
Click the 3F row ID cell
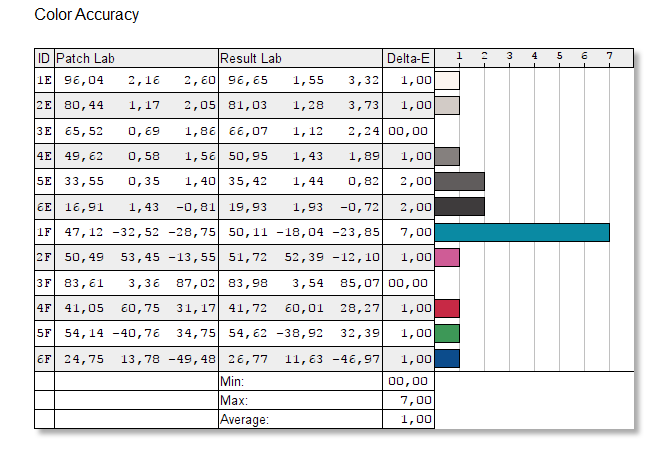[x=44, y=283]
